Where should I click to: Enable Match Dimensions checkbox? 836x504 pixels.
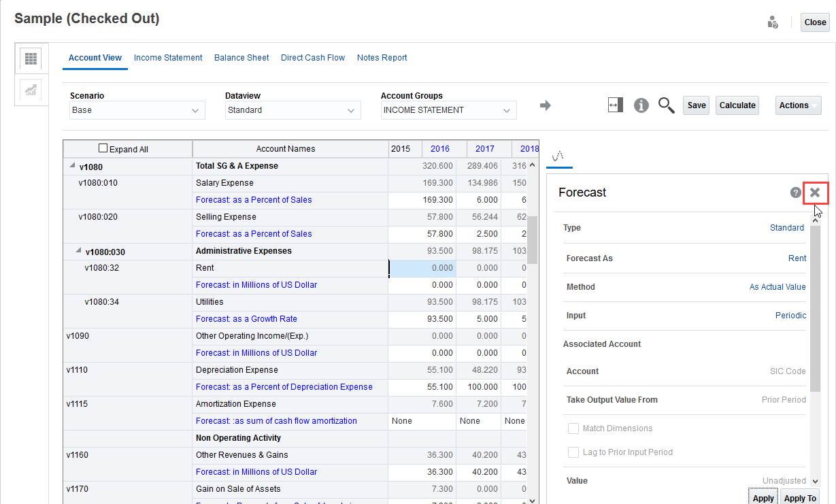click(573, 429)
